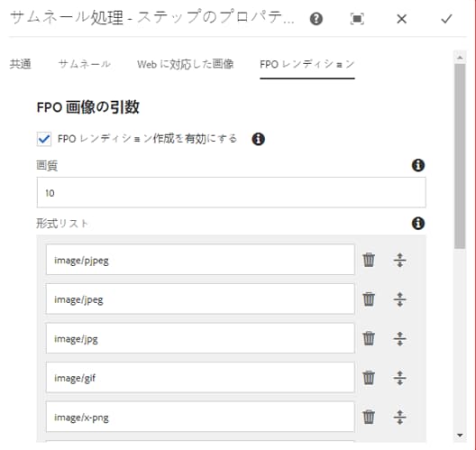This screenshot has width=476, height=450.
Task: Click the scrollbar up arrow
Action: click(460, 58)
